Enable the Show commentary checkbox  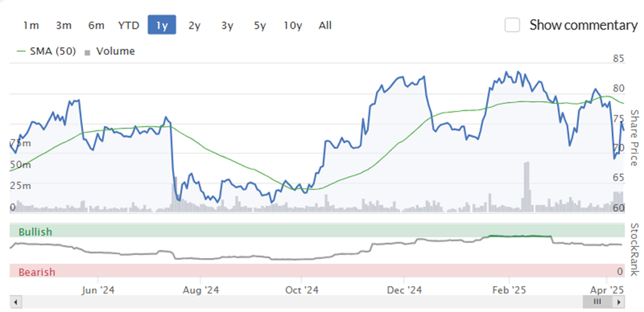click(512, 25)
